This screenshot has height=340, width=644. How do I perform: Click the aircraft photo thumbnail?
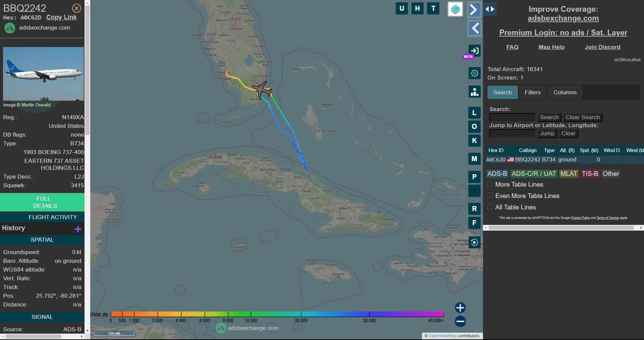coord(44,74)
